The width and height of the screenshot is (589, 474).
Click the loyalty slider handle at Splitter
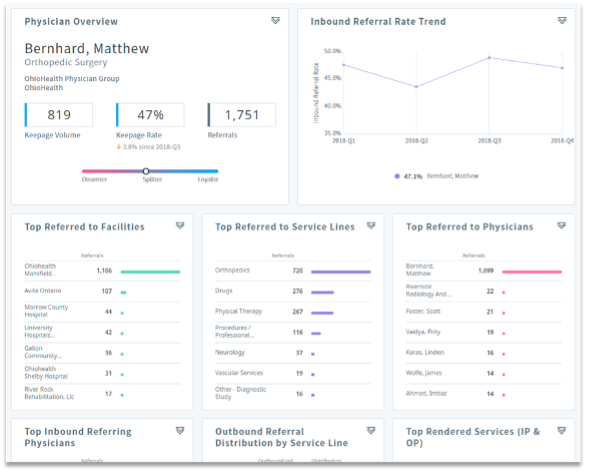(146, 171)
